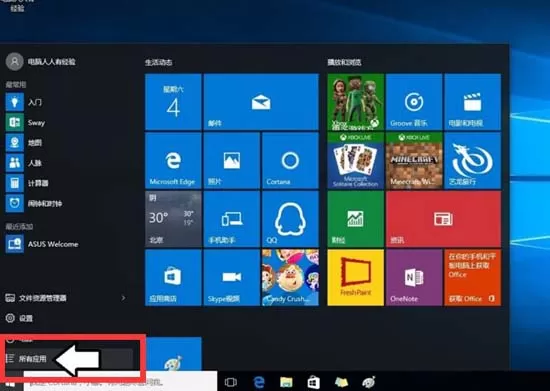Launch the Microsoft Edge tile
Image resolution: width=550 pixels, height=391 pixels.
173,160
